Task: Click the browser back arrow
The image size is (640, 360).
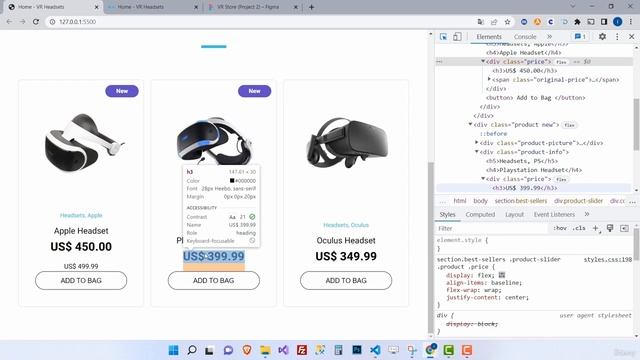Action: click(x=9, y=22)
